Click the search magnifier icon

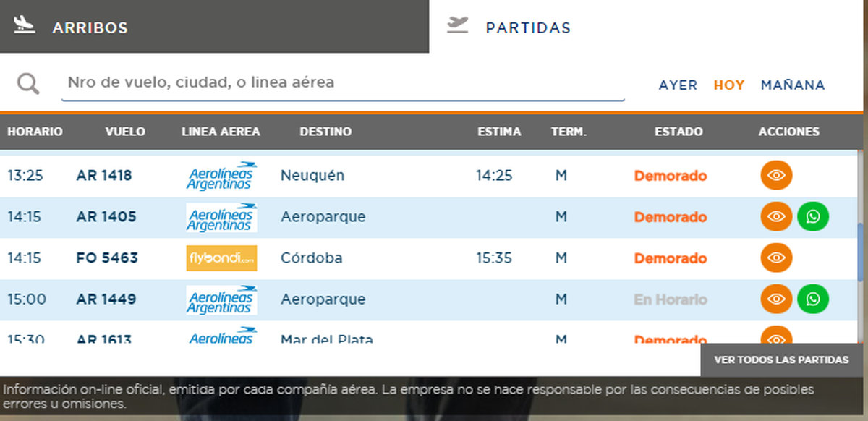tap(28, 84)
